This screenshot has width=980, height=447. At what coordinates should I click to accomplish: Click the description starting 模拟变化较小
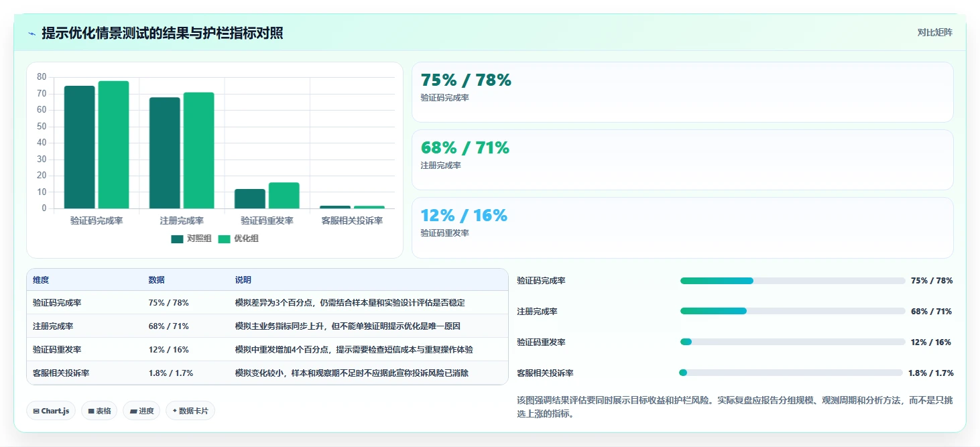click(351, 373)
